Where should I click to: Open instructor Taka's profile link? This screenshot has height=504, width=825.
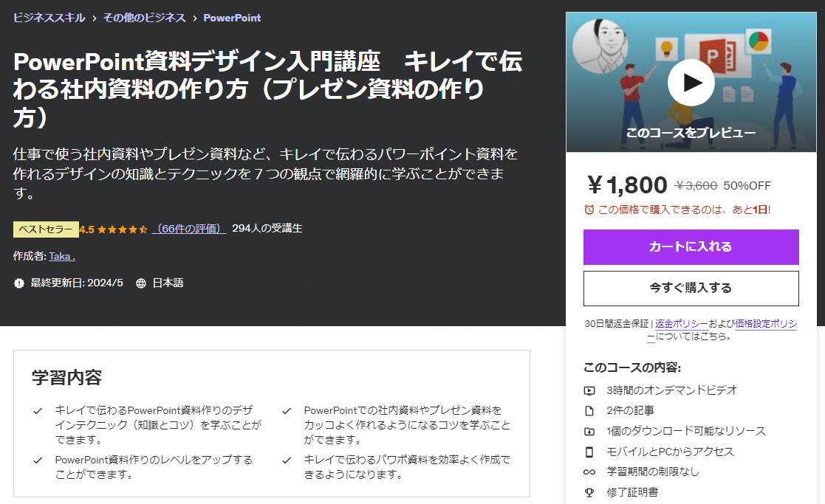[62, 257]
